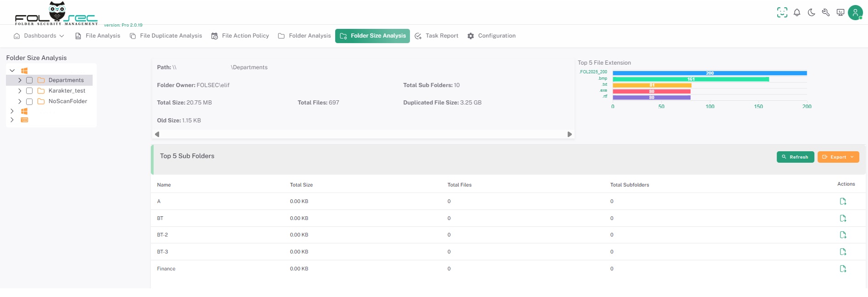Check the NoScanFolder checkbox
868x297 pixels.
[x=29, y=102]
